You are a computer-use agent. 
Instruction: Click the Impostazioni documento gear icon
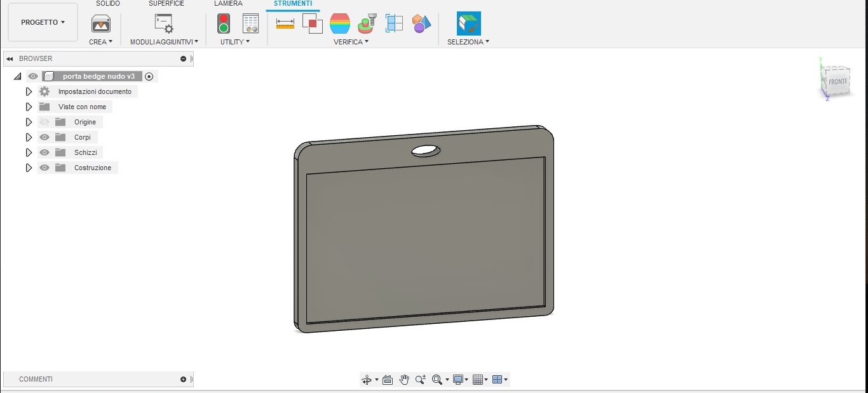pyautogui.click(x=44, y=91)
